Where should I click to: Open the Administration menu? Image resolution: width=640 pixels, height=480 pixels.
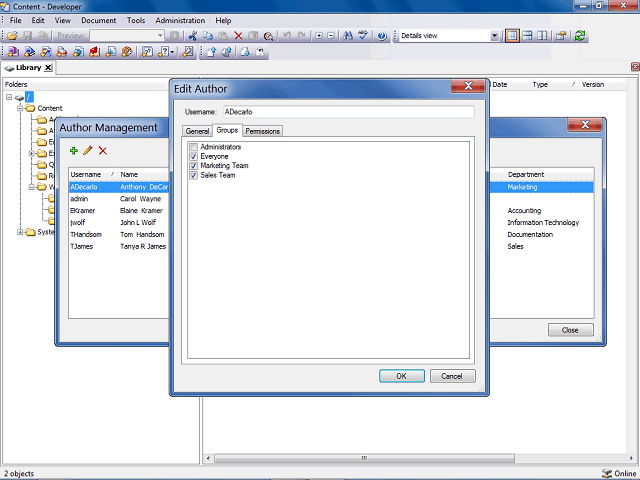[x=180, y=20]
